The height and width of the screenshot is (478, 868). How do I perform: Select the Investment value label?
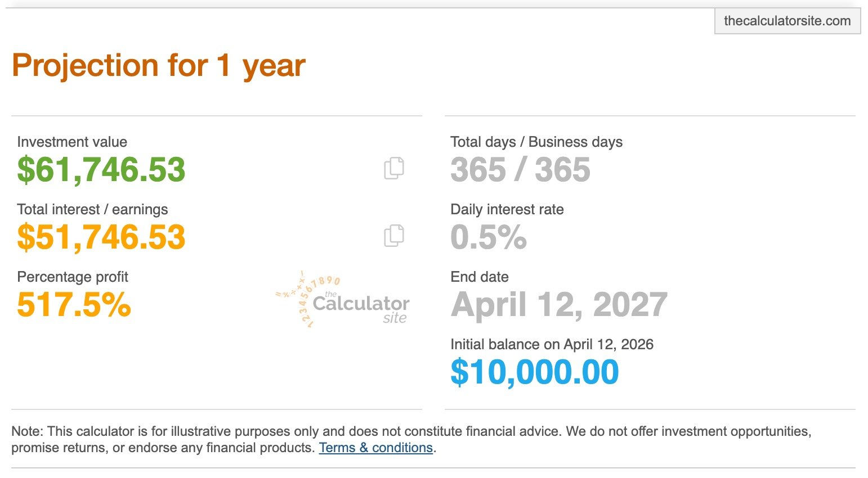pyautogui.click(x=71, y=142)
